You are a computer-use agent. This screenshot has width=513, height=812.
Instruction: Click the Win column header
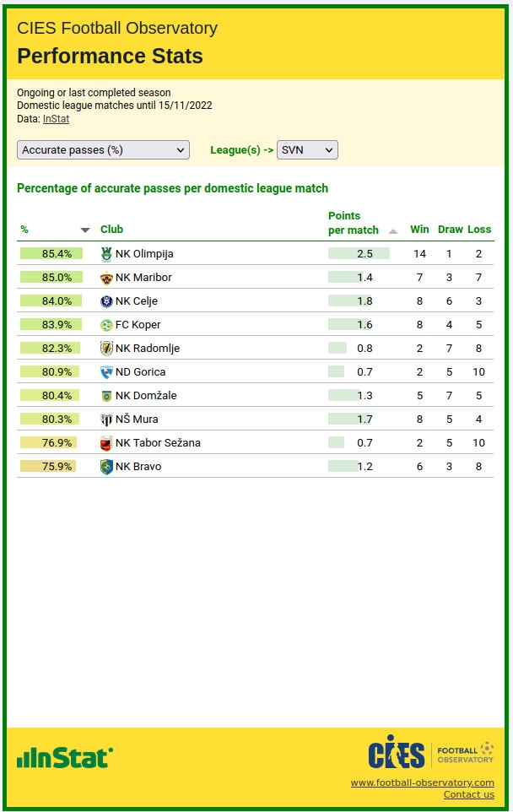click(x=419, y=230)
